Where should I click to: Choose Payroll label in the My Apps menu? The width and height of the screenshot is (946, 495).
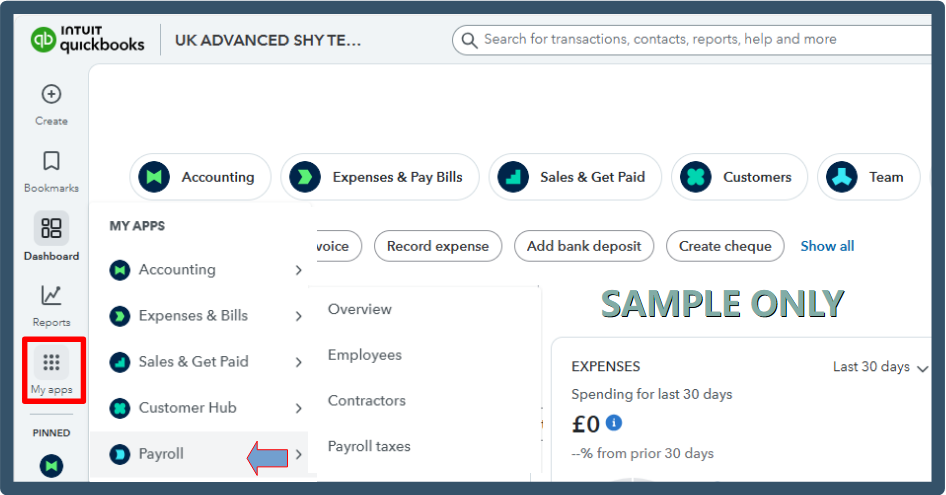tap(161, 454)
